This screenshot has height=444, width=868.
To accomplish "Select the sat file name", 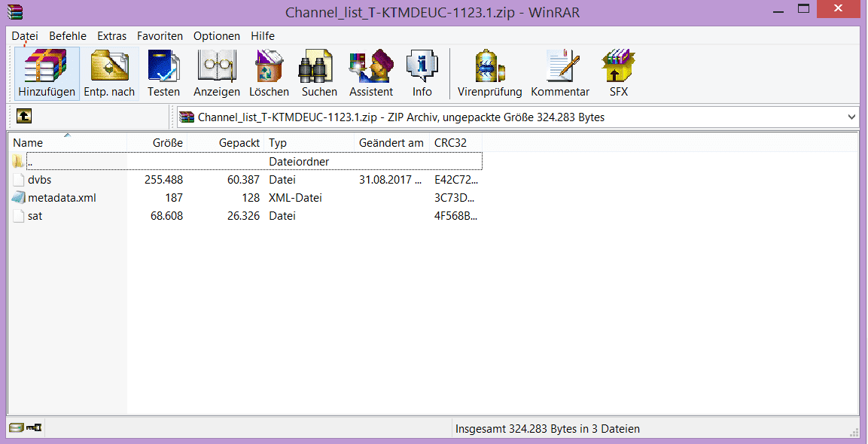I will coord(35,216).
